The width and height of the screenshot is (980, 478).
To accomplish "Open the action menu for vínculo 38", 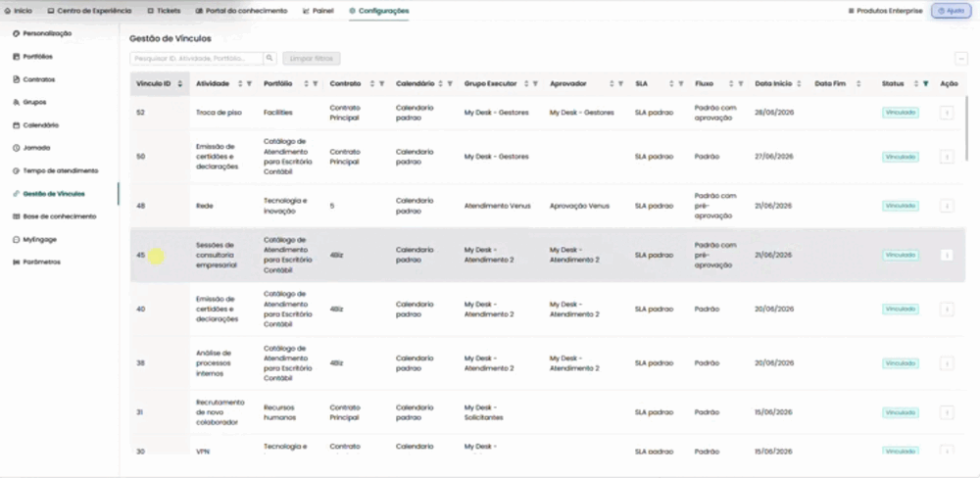I will [947, 363].
